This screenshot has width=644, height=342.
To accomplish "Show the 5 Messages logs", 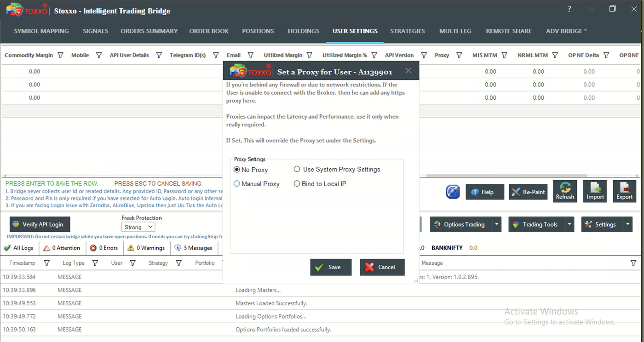I will click(x=194, y=248).
